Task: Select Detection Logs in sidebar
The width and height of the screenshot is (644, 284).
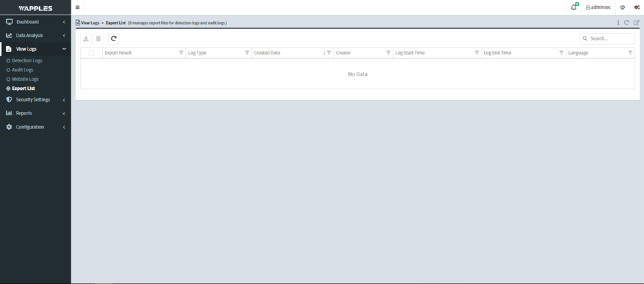Action: coord(27,61)
